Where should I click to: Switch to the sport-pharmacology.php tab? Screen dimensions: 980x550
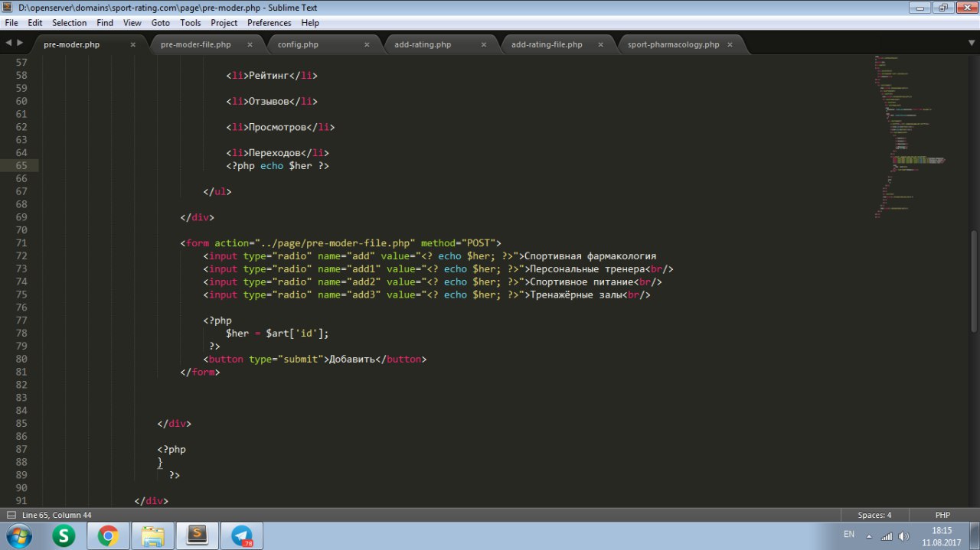coord(673,44)
